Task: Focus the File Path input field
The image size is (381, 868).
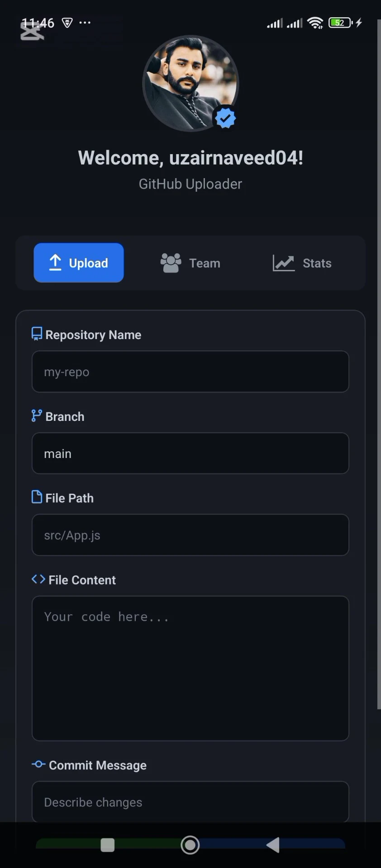Action: click(190, 535)
